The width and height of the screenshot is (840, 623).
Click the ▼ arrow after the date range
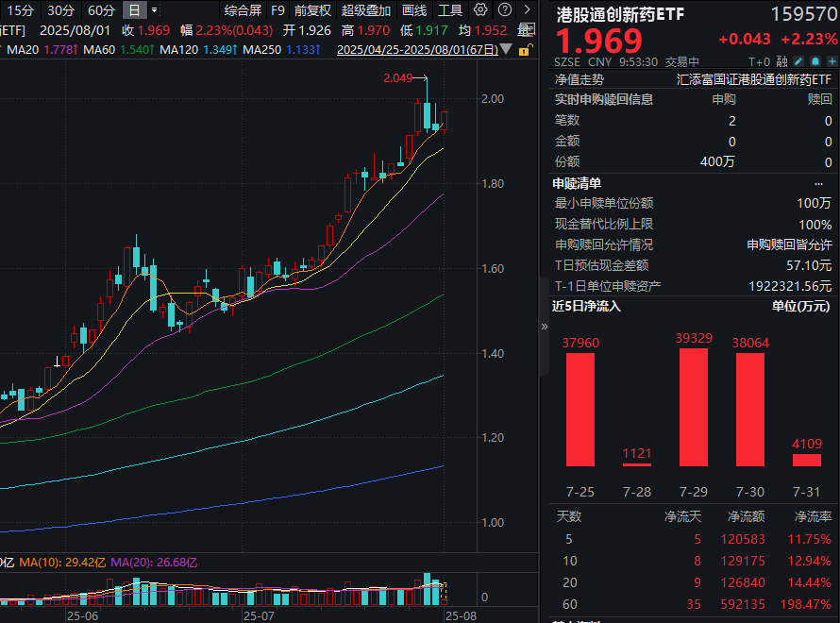click(507, 47)
